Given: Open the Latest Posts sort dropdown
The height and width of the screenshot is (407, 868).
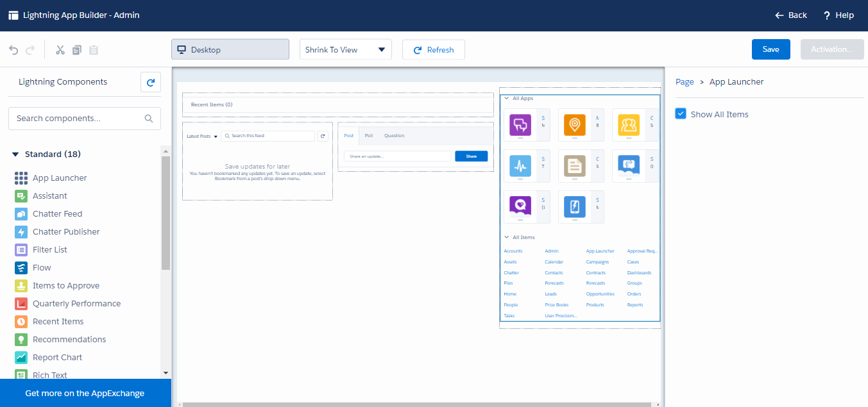Looking at the screenshot, I should coord(202,137).
